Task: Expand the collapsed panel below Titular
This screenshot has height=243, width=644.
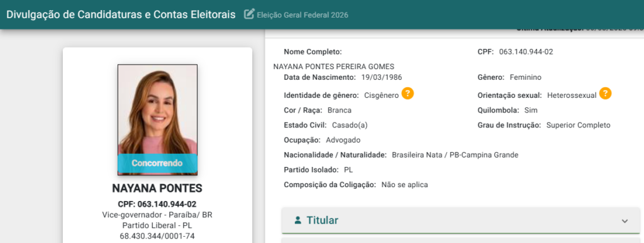Action: pyautogui.click(x=461, y=240)
